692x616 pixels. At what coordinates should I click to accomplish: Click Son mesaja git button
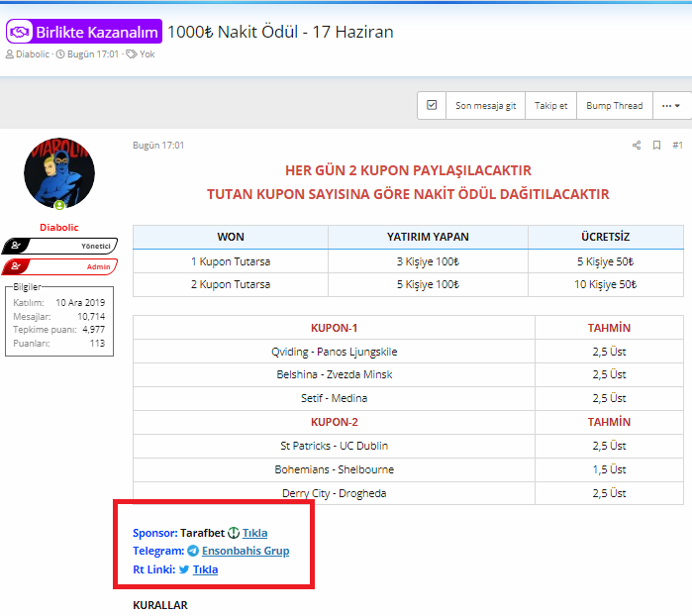tap(485, 106)
